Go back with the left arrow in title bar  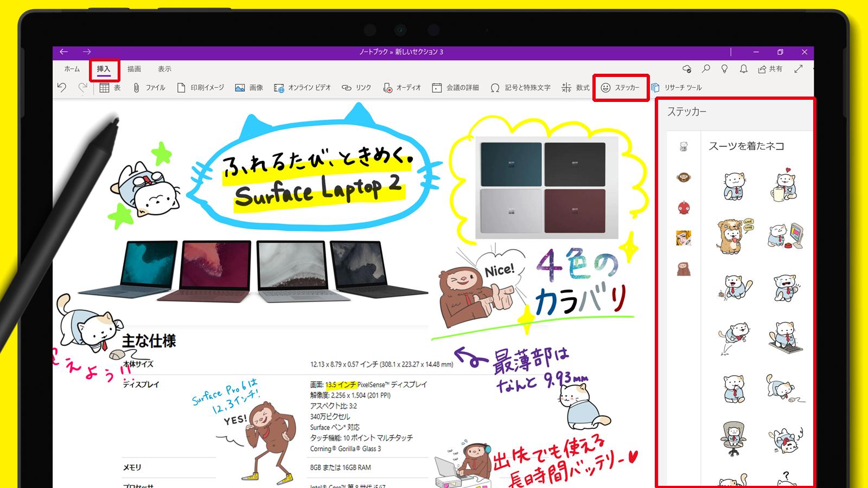(x=63, y=52)
